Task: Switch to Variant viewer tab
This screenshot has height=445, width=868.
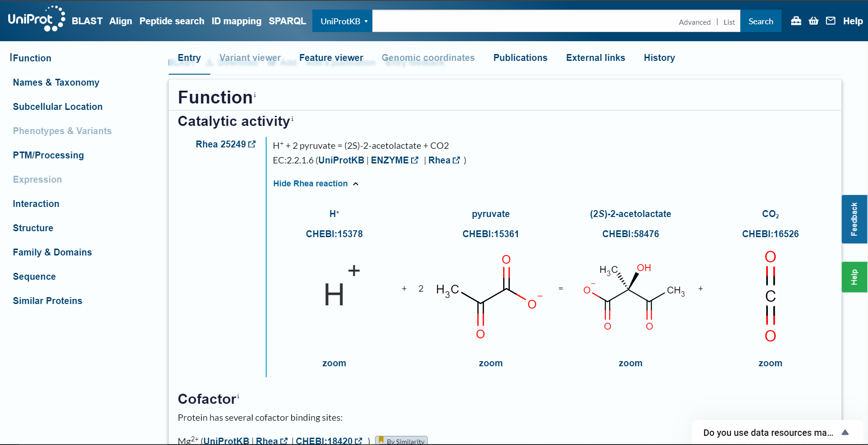Action: (250, 58)
